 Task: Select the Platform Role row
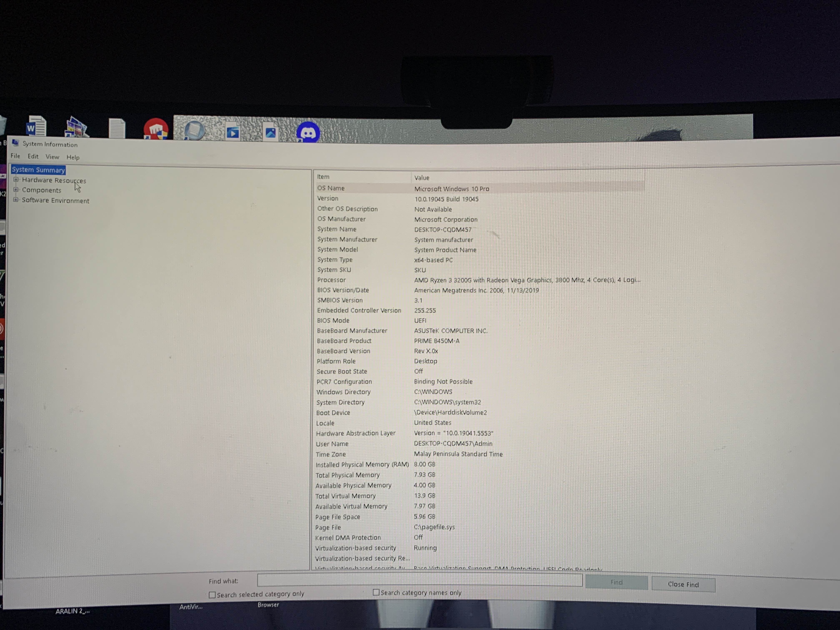pyautogui.click(x=480, y=361)
